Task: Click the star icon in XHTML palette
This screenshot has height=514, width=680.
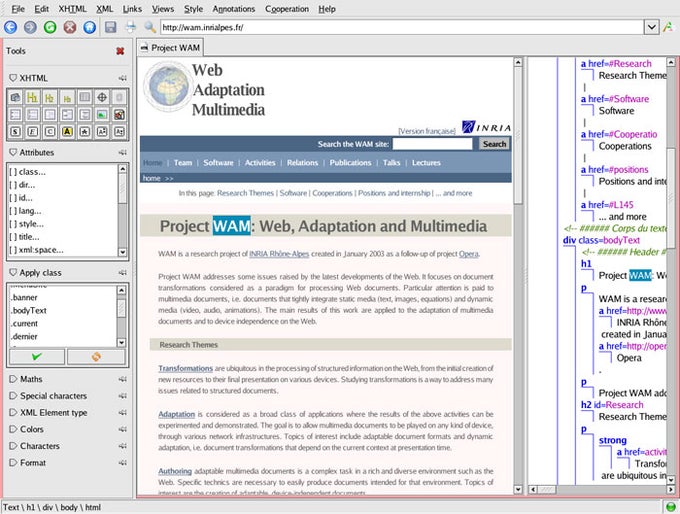Action: pos(85,131)
